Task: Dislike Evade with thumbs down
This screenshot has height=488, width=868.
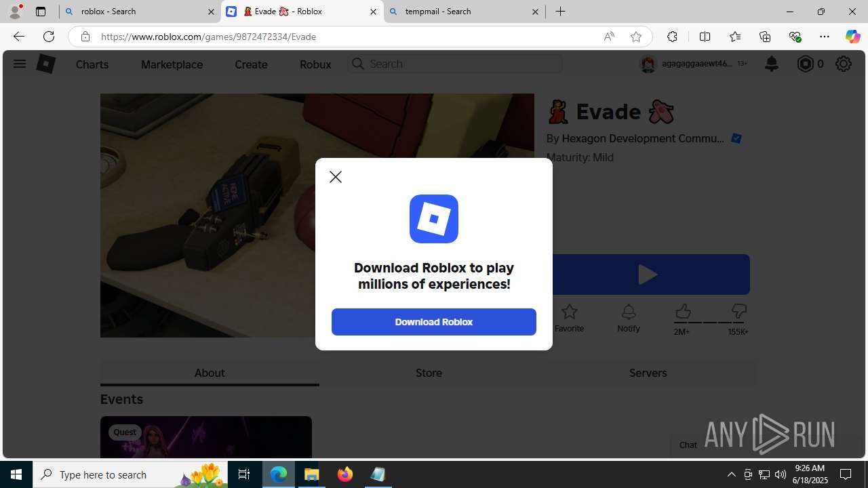Action: point(738,312)
